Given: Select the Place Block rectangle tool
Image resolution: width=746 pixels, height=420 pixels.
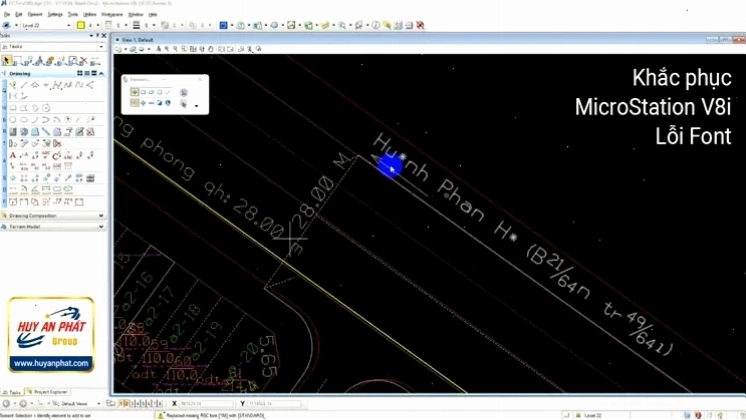Looking at the screenshot, I should [13, 108].
